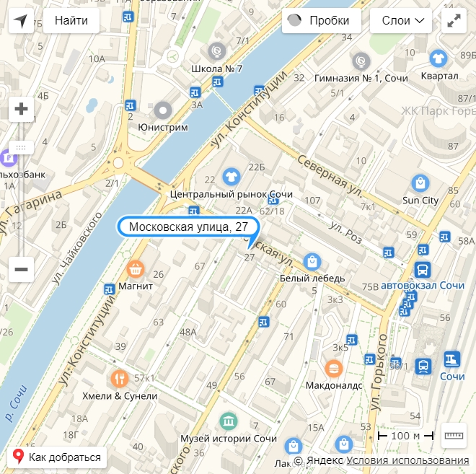Click the Московская улица, 27 balloon
Image resolution: width=476 pixels, height=474 pixels.
point(188,227)
